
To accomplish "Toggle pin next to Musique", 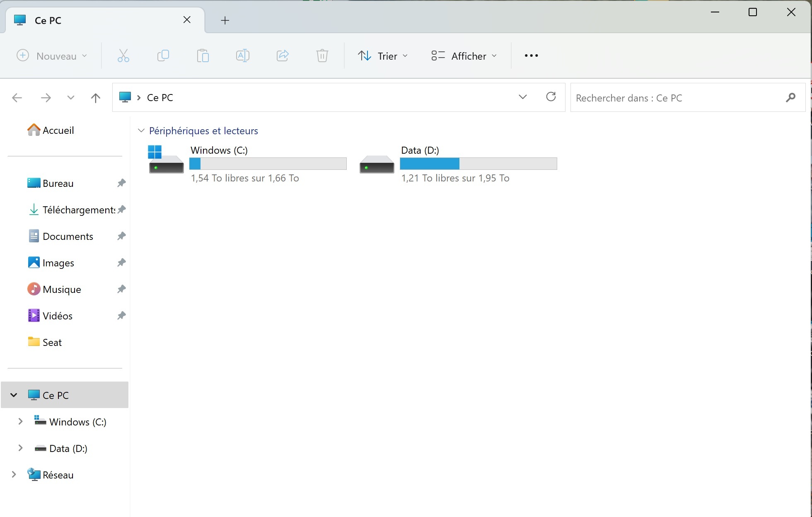I will pos(121,289).
